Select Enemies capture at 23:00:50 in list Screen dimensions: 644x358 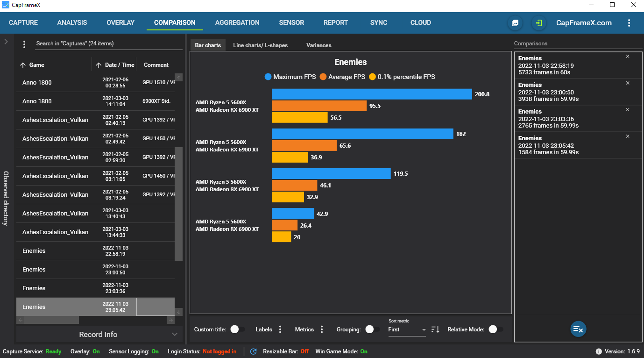tap(95, 270)
